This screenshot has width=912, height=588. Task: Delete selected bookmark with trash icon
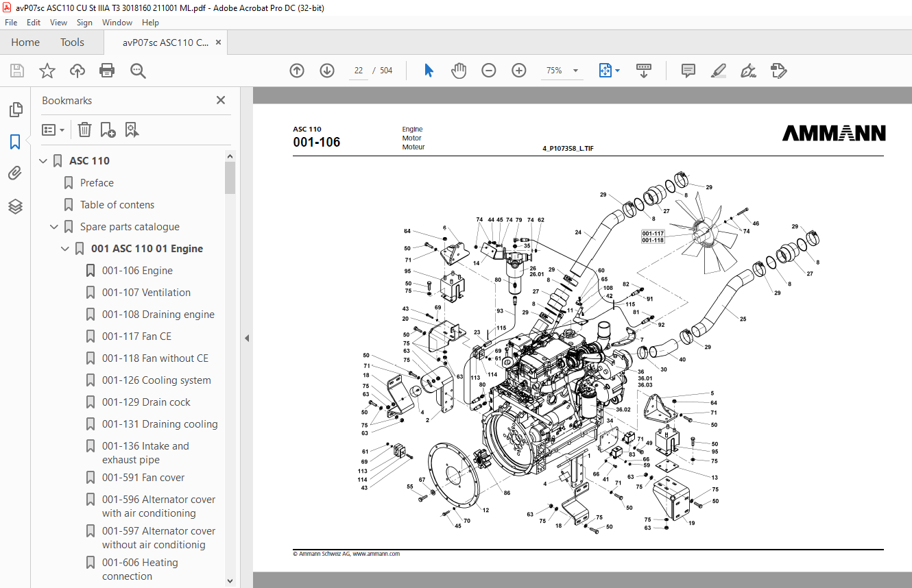[x=84, y=130]
